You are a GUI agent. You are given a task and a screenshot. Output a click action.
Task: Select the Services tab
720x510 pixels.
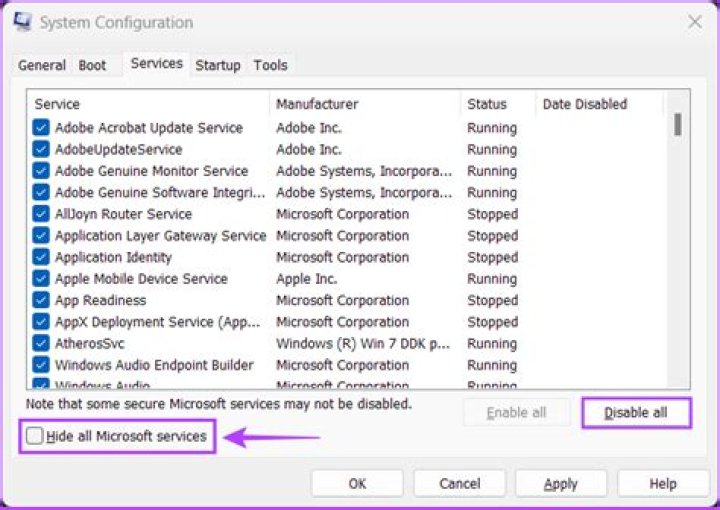click(157, 63)
